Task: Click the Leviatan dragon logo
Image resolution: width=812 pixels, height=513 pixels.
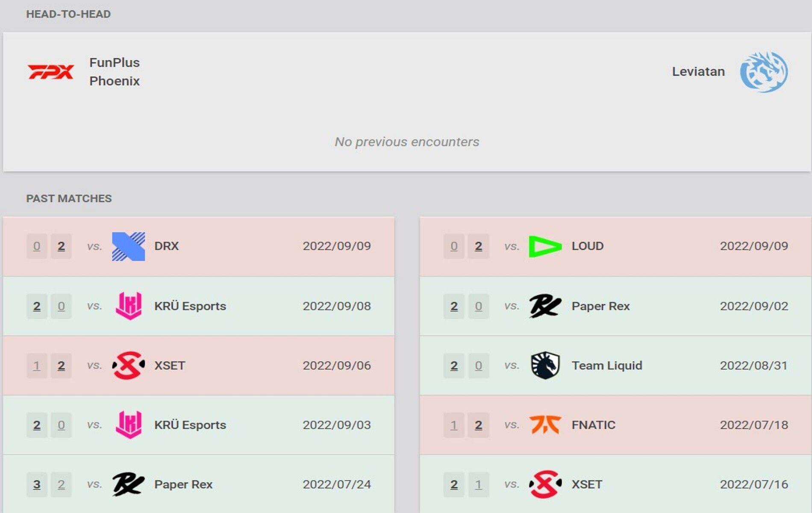Action: (x=764, y=72)
